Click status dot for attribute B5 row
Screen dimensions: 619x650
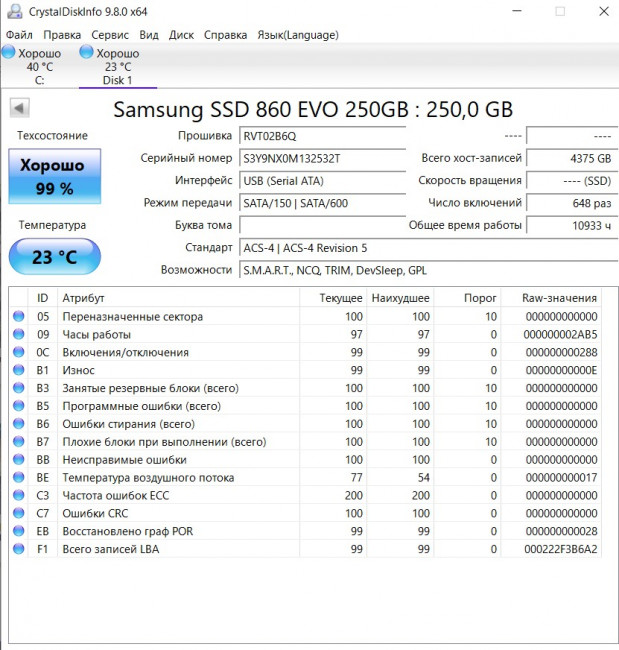click(19, 406)
